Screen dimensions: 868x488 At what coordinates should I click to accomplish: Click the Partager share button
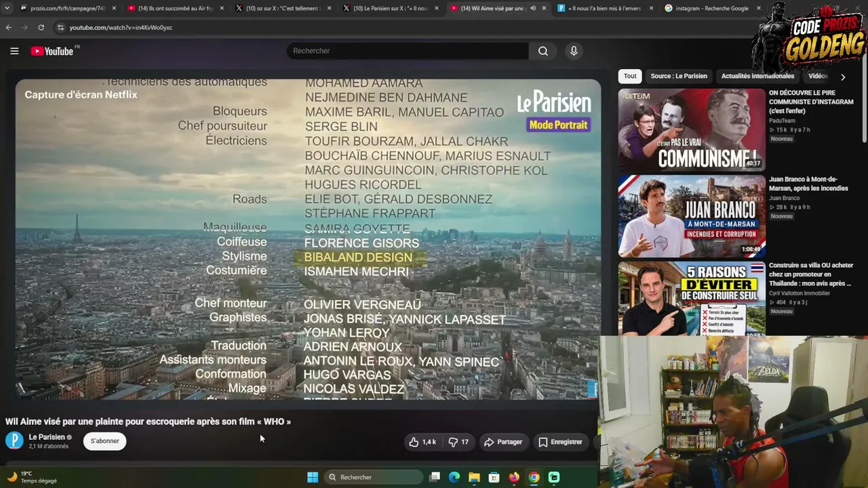click(x=502, y=442)
